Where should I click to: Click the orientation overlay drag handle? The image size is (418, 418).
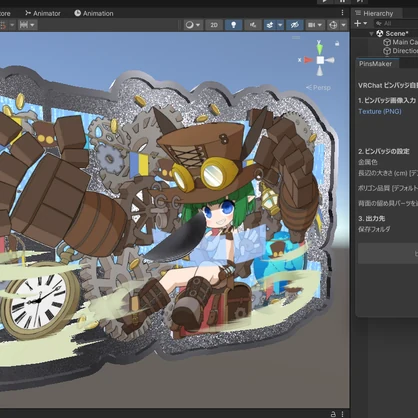click(x=296, y=38)
